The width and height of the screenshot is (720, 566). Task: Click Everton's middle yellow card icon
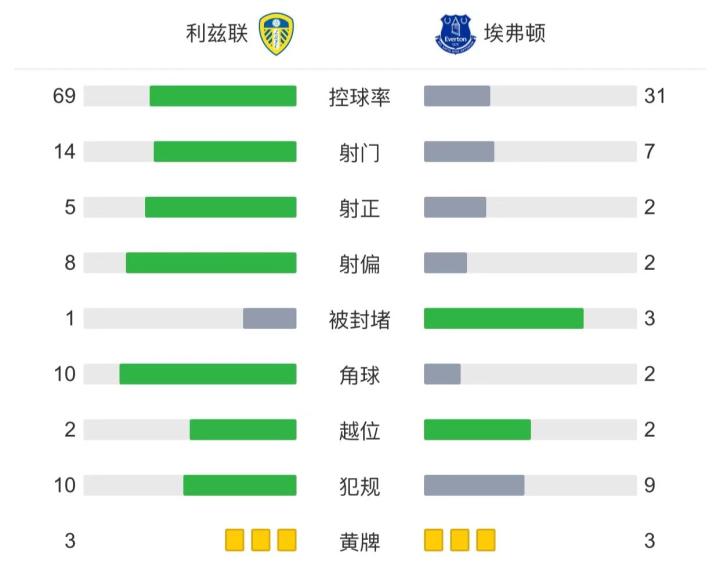point(460,541)
